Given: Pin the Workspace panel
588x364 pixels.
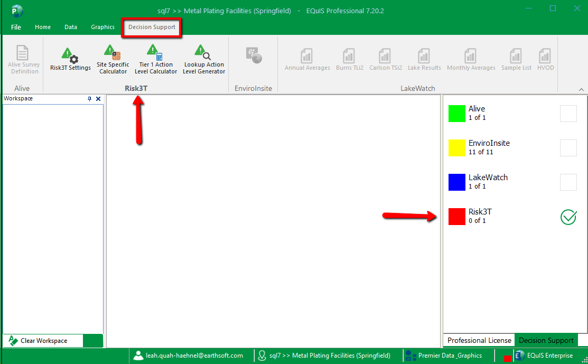Looking at the screenshot, I should coord(89,99).
